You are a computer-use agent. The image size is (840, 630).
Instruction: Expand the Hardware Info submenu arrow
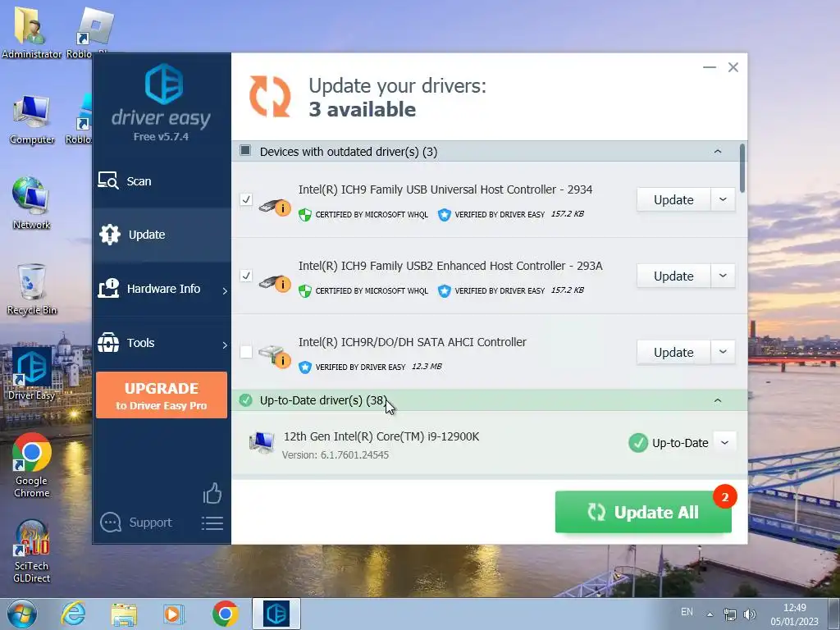[x=225, y=291]
